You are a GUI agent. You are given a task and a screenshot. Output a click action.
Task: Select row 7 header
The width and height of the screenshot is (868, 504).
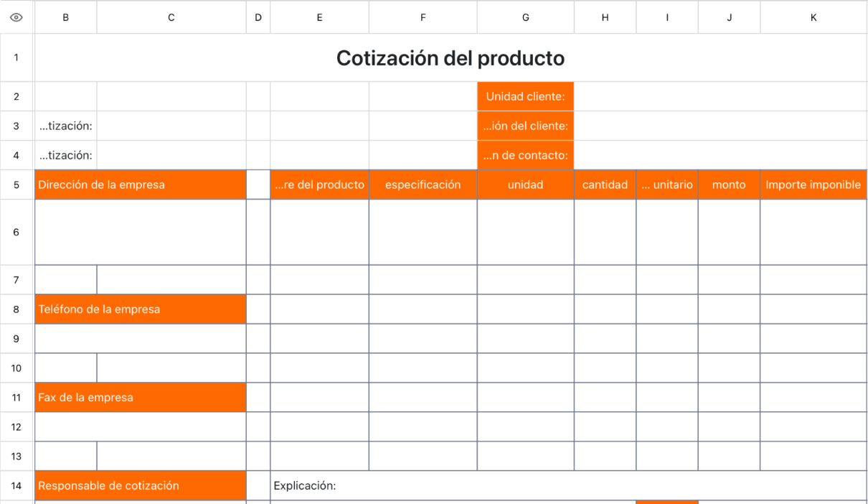pos(16,280)
